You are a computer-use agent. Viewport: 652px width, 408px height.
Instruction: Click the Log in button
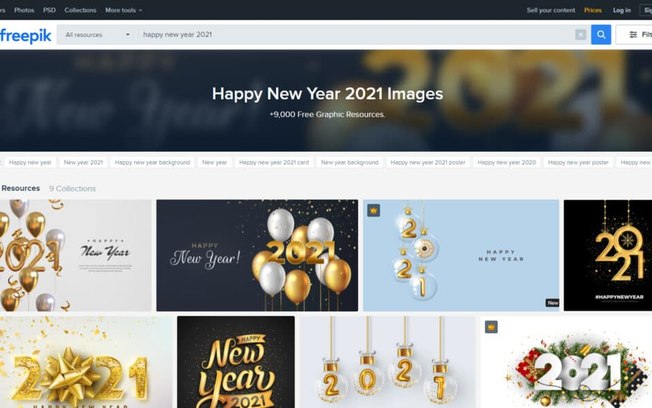click(622, 10)
